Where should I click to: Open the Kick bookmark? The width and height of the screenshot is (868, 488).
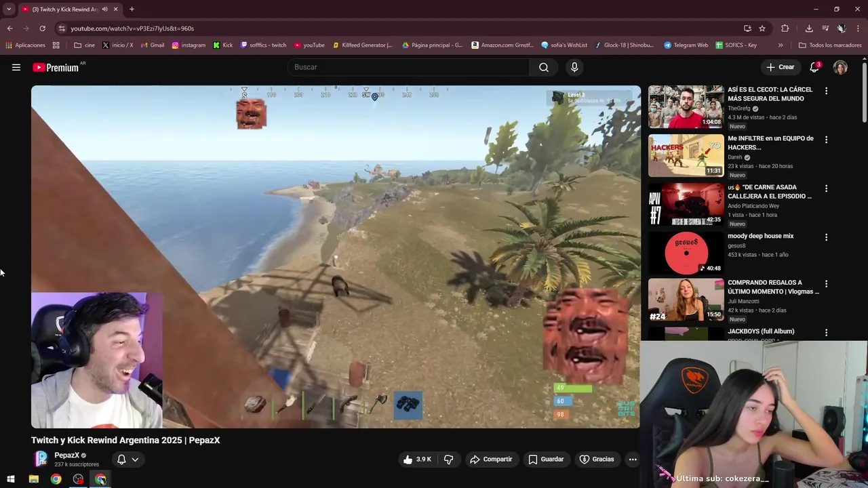click(222, 45)
